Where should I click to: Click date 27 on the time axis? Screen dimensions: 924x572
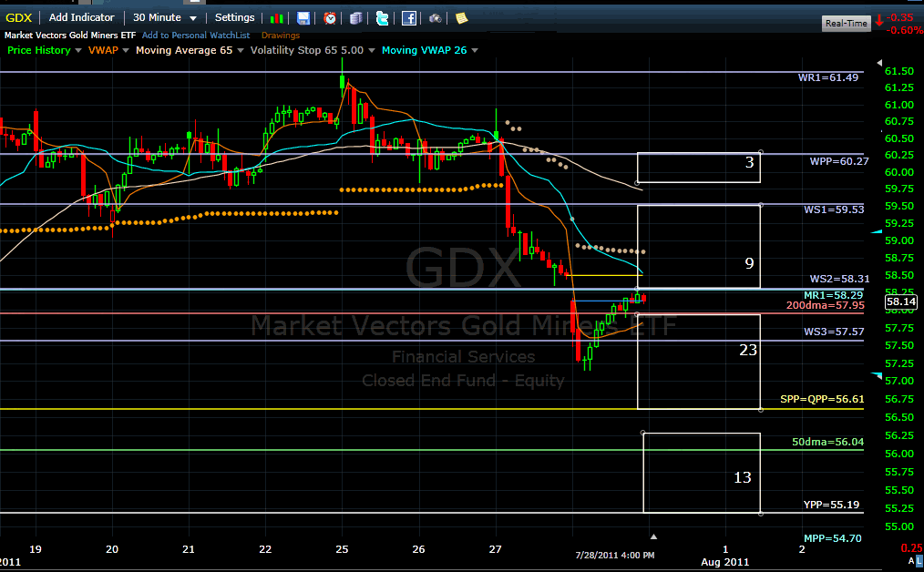pos(495,549)
